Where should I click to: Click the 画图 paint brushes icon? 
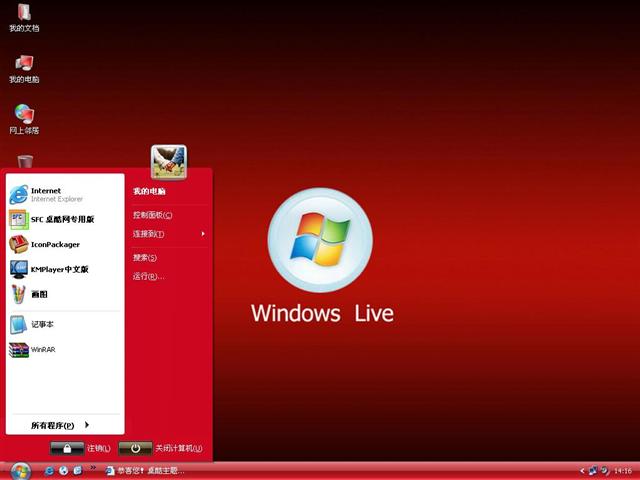(19, 294)
